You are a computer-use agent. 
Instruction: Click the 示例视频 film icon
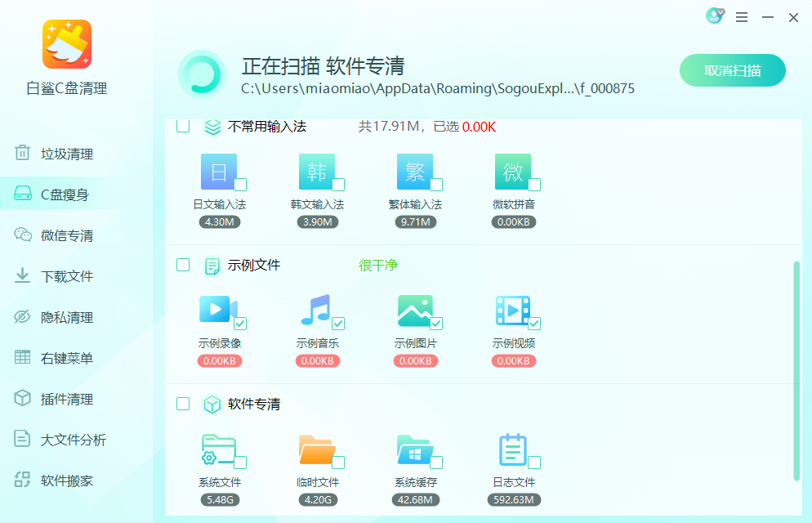point(513,311)
